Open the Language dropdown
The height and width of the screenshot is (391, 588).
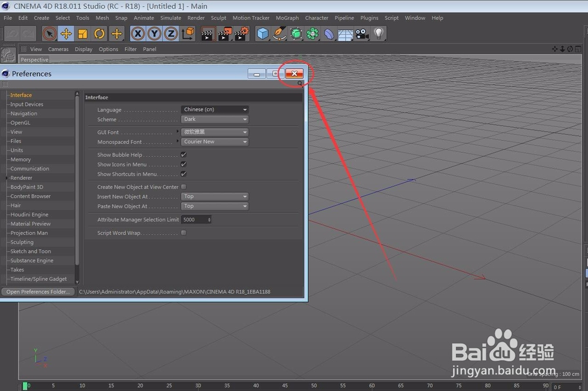click(215, 109)
